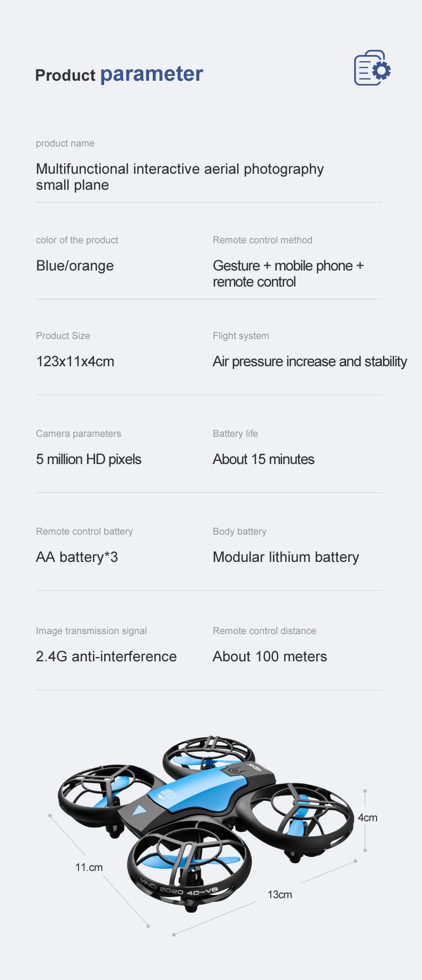
Task: Click the "AA battery*3" value
Action: click(x=77, y=557)
